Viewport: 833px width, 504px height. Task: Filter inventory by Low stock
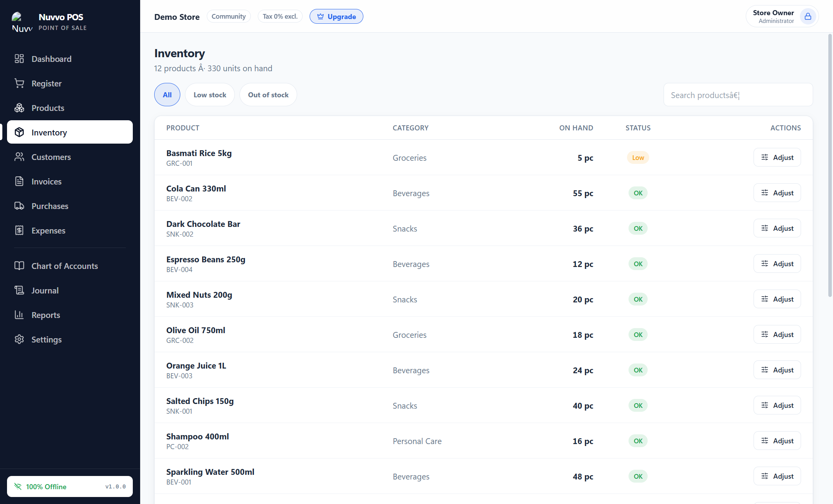pyautogui.click(x=210, y=95)
